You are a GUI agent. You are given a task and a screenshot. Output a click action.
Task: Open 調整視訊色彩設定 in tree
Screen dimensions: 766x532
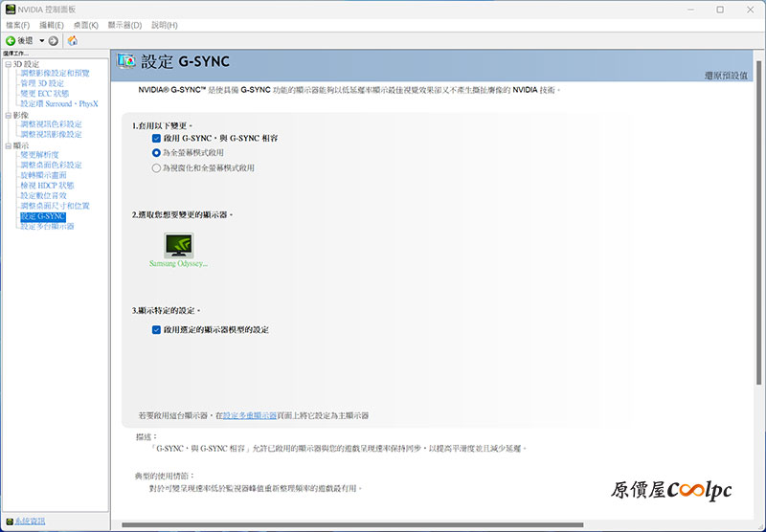coord(51,124)
